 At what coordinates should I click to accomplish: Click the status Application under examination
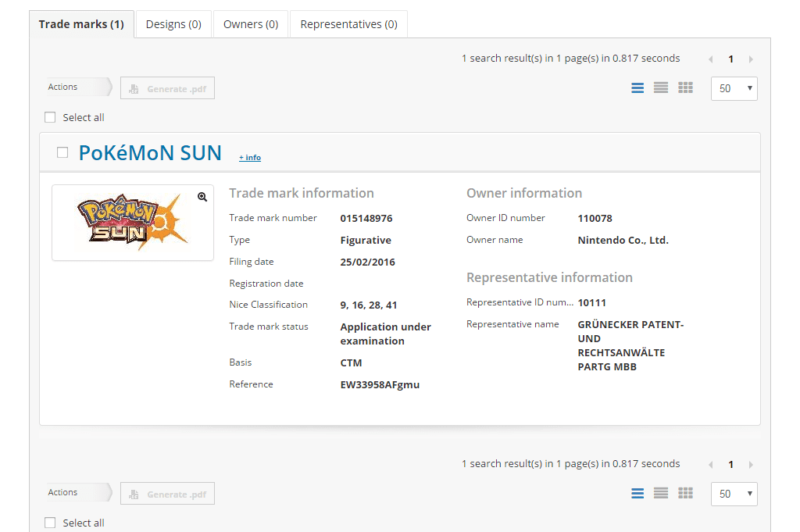tap(386, 334)
